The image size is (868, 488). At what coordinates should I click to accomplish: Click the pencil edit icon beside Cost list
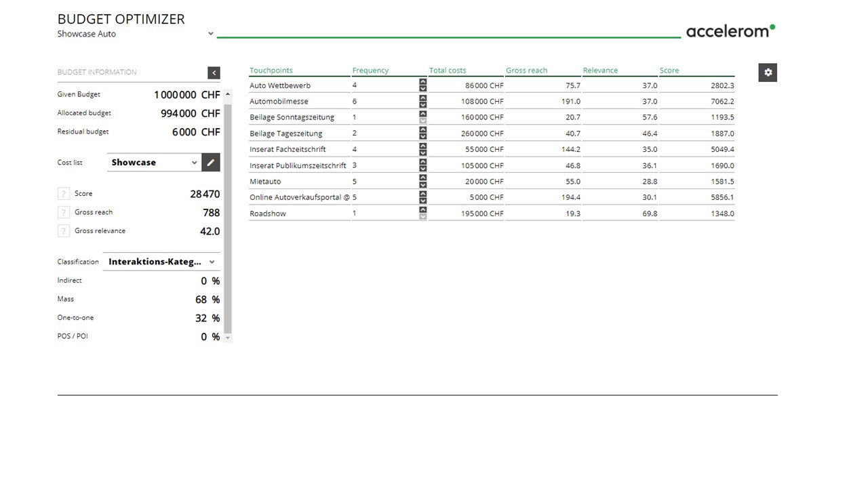point(211,163)
